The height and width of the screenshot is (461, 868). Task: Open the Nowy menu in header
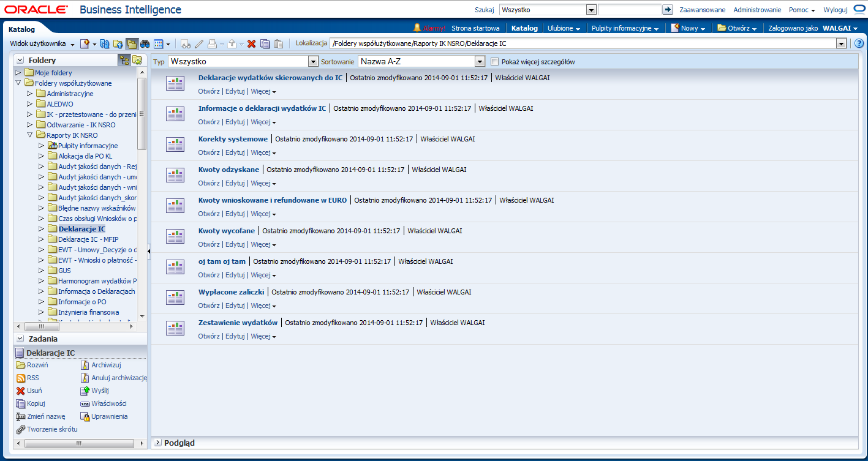[688, 28]
